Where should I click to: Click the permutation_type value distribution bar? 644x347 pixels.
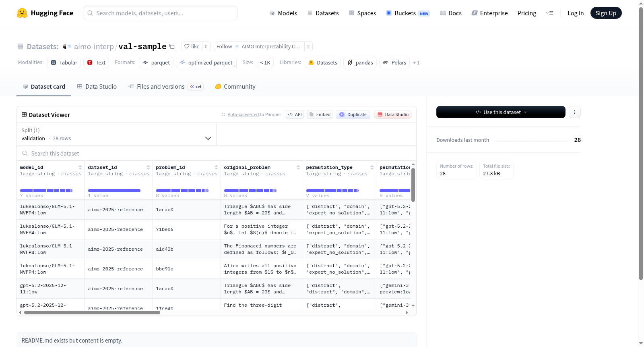coord(332,190)
